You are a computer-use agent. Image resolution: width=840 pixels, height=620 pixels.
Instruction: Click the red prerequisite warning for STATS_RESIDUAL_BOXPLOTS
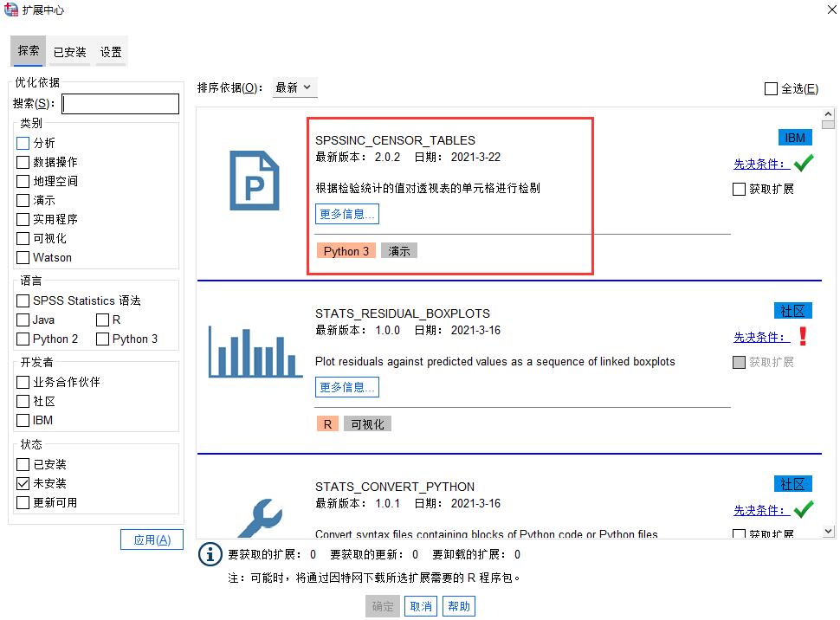(803, 333)
